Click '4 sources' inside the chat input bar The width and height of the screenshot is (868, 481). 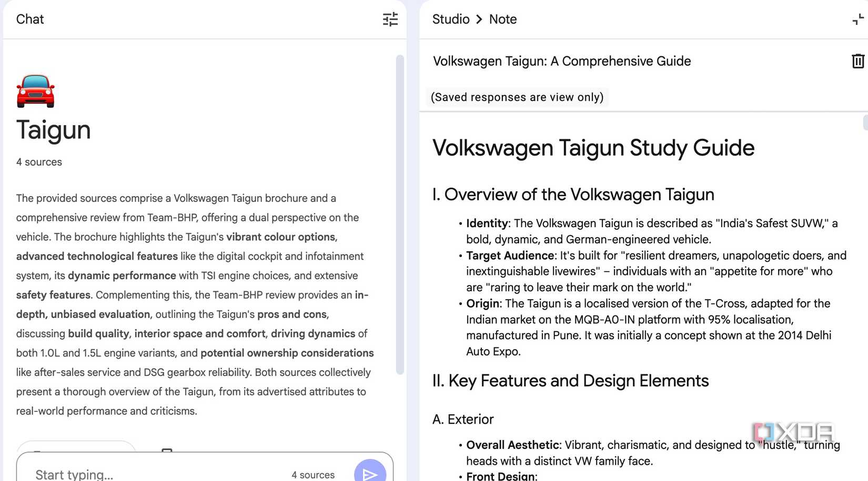click(x=313, y=474)
